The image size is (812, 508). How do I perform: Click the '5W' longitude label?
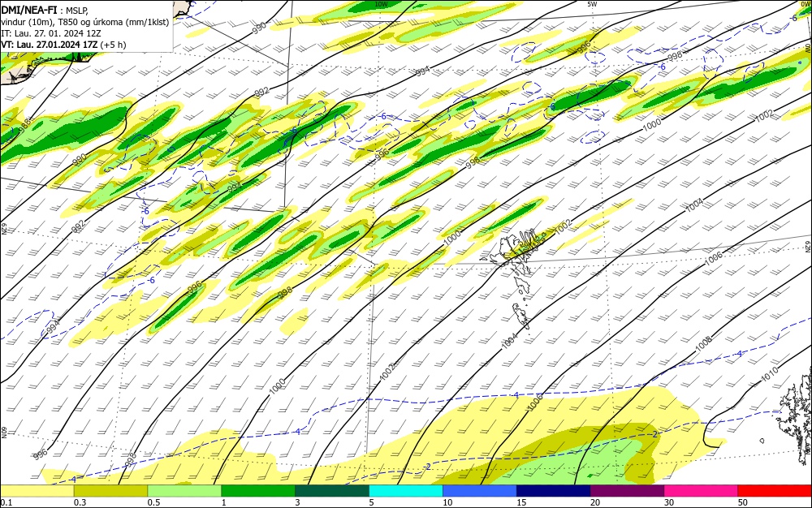pos(593,4)
